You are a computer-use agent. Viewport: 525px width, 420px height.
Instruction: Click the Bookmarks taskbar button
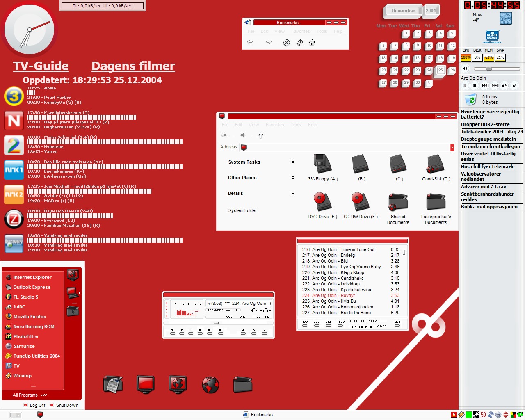(259, 415)
